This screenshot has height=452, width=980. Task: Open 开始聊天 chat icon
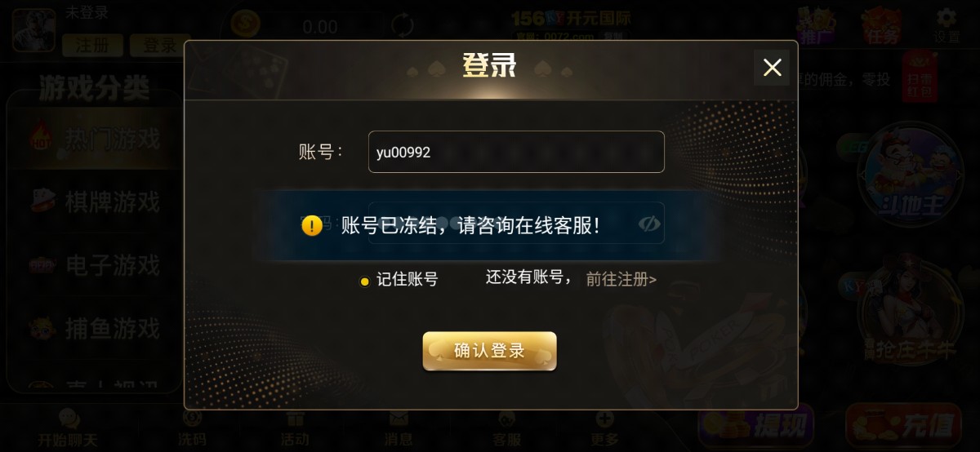click(x=69, y=429)
